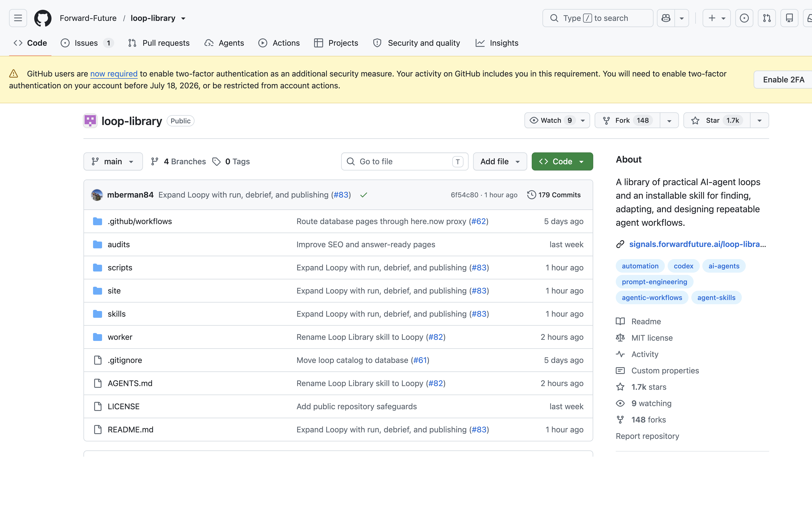Screen dimensions: 812x508
Task: Open Security and quality tab
Action: pyautogui.click(x=416, y=43)
